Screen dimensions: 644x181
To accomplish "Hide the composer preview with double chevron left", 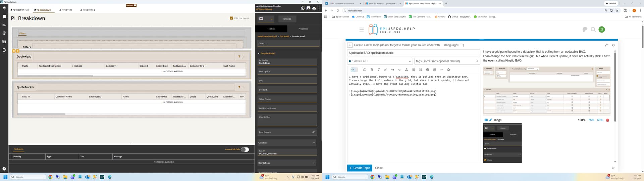I will pos(613,168).
